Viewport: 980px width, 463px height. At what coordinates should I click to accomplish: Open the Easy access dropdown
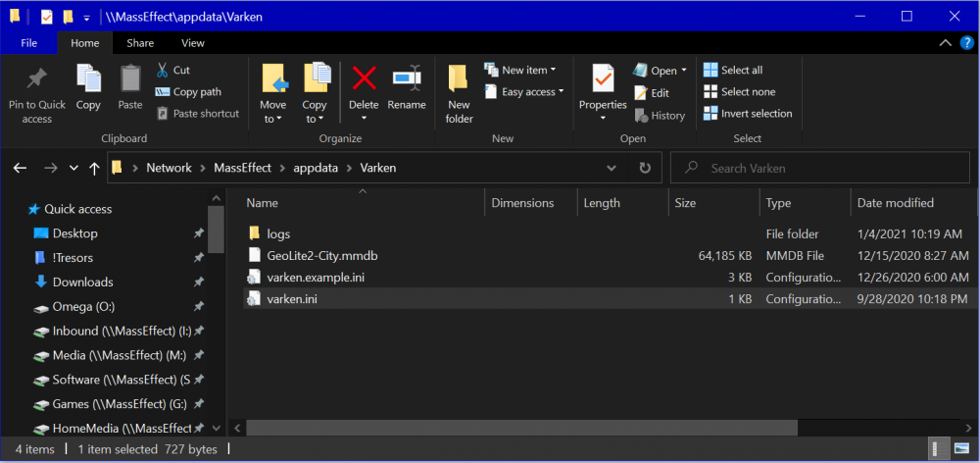524,92
